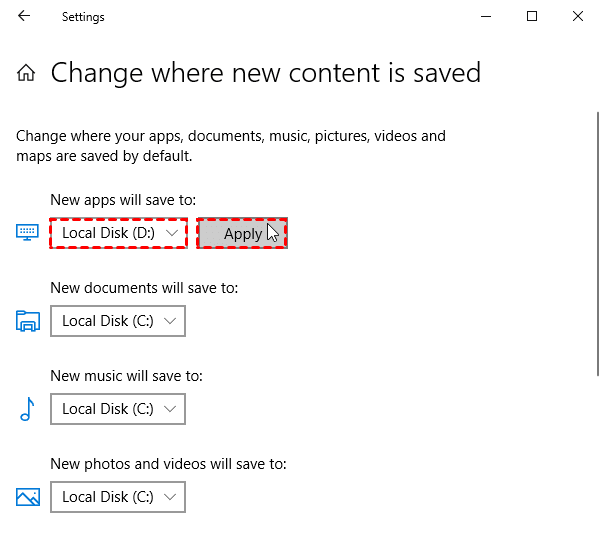Screen dimensions: 601x537
Task: Click the music note icon
Action: click(x=27, y=409)
